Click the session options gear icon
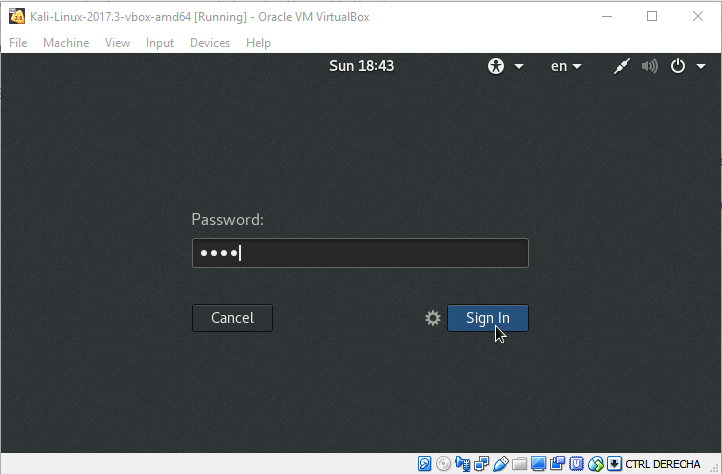 (433, 318)
